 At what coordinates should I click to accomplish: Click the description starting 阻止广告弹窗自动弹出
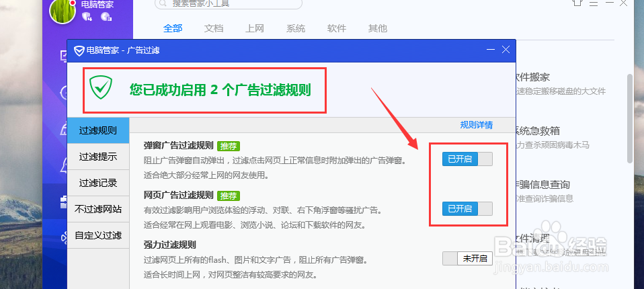pyautogui.click(x=275, y=161)
